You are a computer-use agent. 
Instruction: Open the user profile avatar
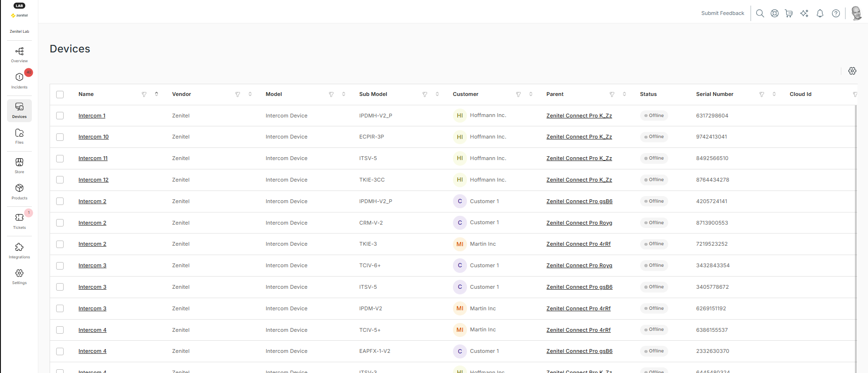pos(856,14)
